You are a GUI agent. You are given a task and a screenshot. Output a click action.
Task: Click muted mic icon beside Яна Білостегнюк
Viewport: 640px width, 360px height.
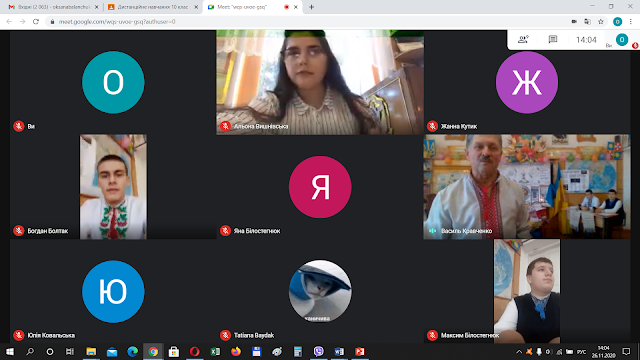tap(225, 231)
